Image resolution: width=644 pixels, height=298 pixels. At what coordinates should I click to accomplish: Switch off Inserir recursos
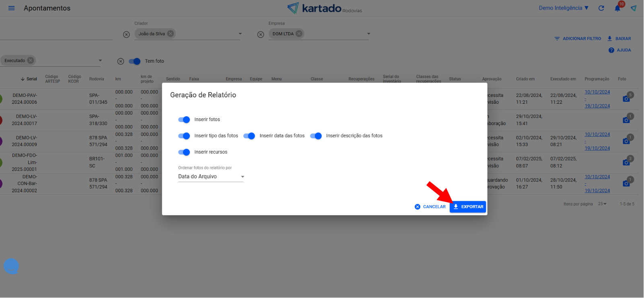(x=184, y=152)
